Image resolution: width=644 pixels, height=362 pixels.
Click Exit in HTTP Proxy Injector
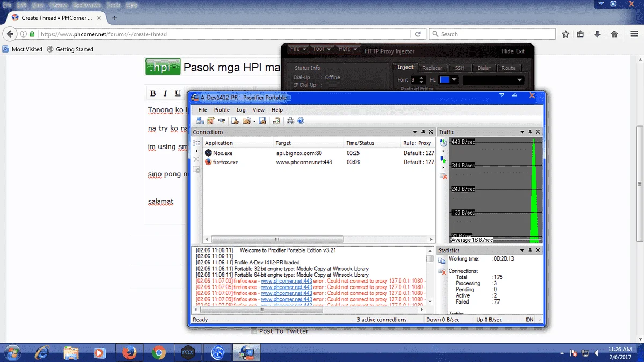click(521, 51)
